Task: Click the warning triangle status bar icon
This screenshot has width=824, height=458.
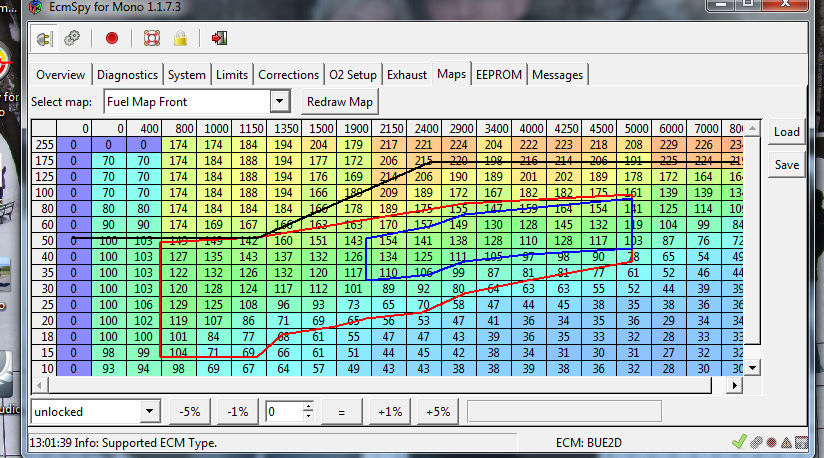Action: (x=787, y=442)
